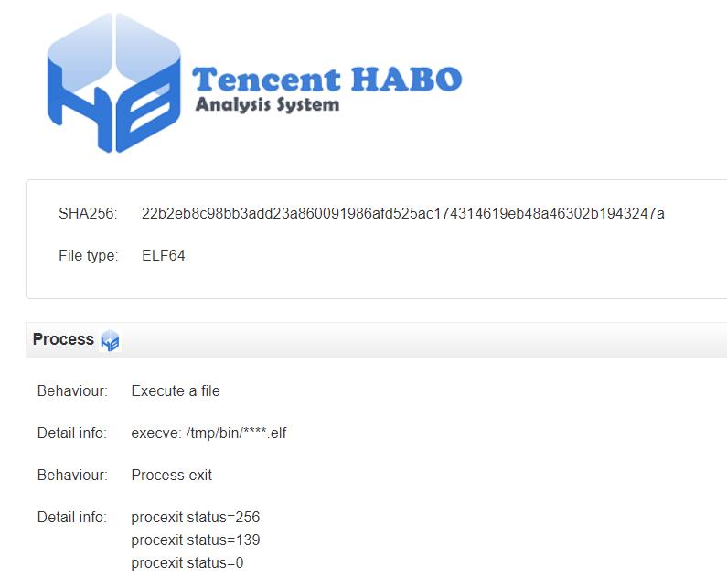
Task: Click the execve detail path text
Action: tap(208, 433)
